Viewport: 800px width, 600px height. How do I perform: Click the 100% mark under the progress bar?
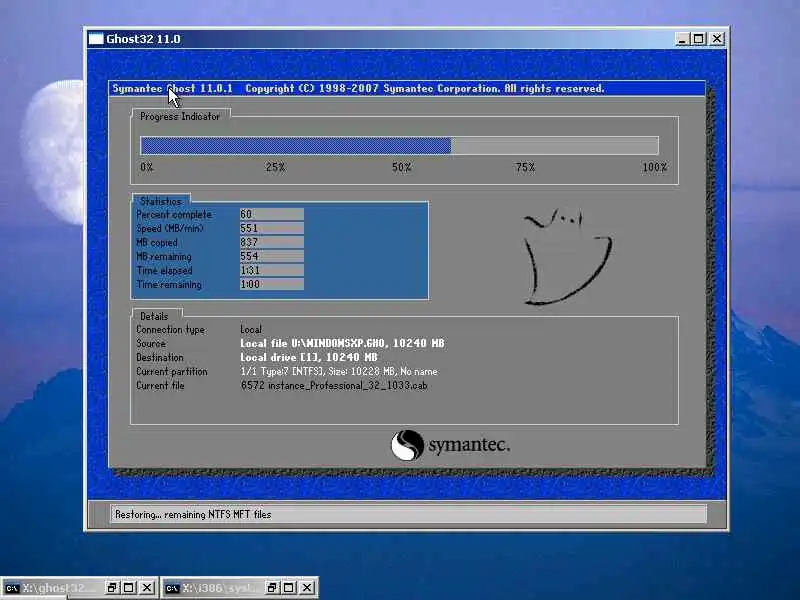pos(655,167)
